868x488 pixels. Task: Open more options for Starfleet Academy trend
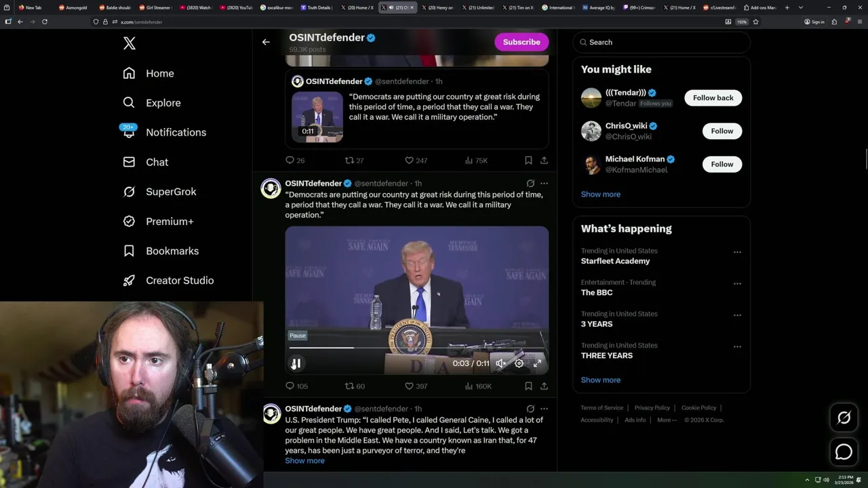(x=737, y=252)
